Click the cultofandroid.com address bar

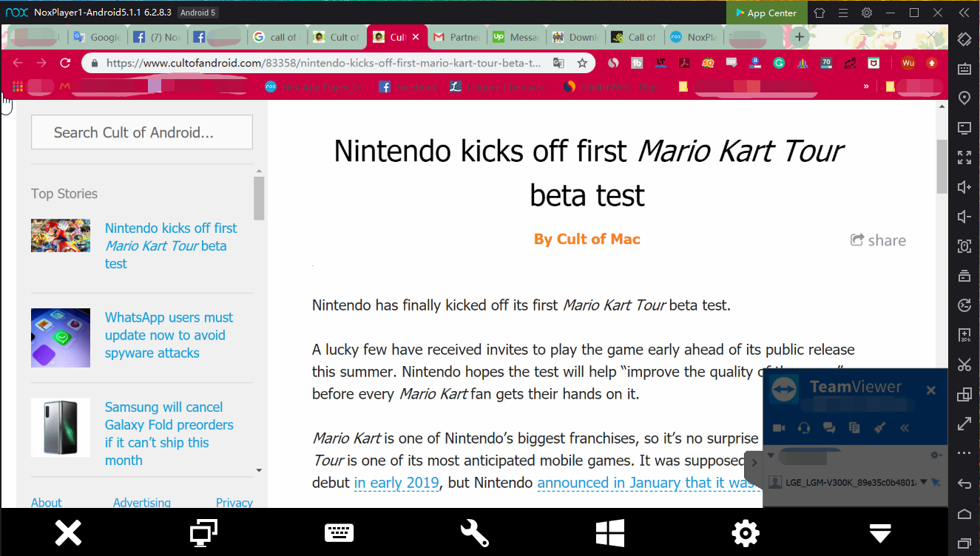coord(323,63)
